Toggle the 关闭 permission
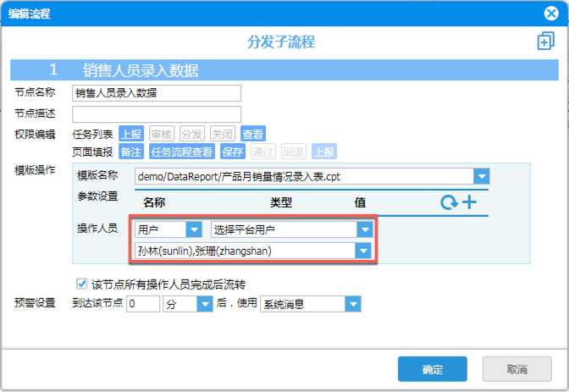 pyautogui.click(x=223, y=134)
